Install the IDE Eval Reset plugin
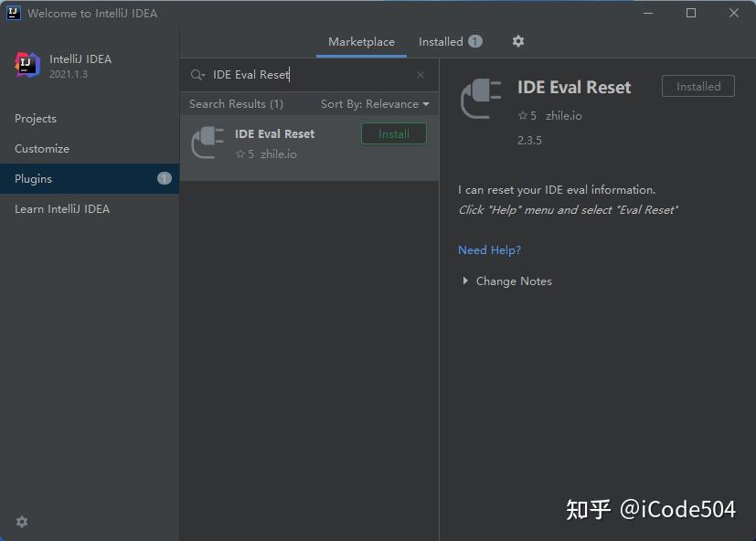Viewport: 756px width, 541px height. click(x=393, y=133)
